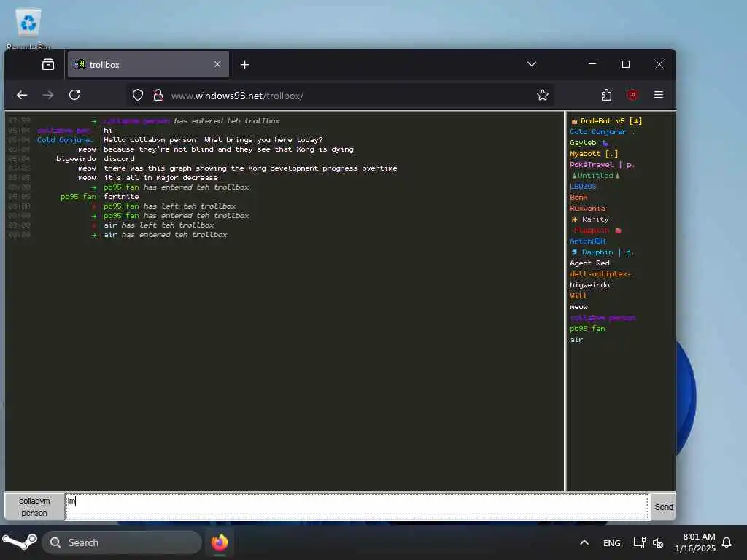Close the trollbox tab
This screenshot has width=747, height=560.
point(217,64)
